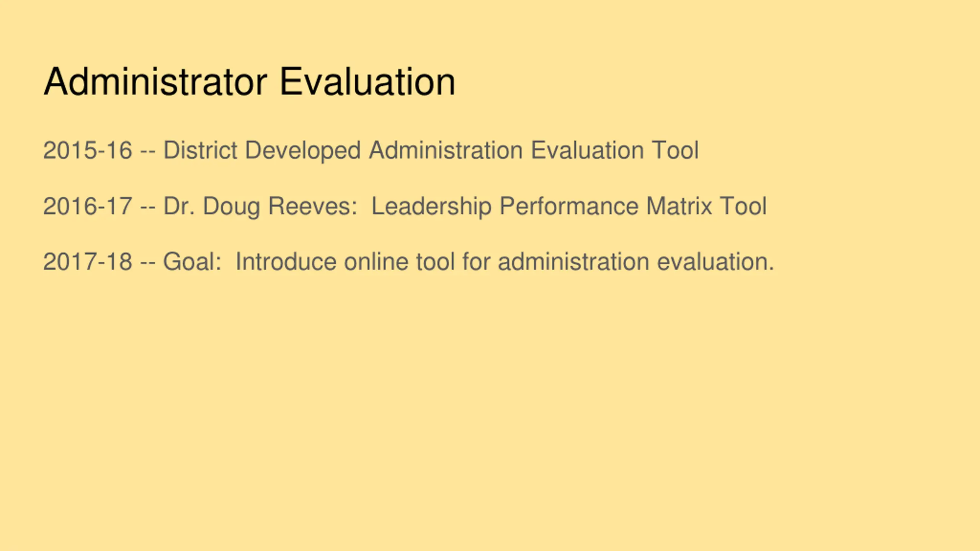Select the 2017-18 Goal line
The height and width of the screenshot is (551, 980).
[408, 262]
